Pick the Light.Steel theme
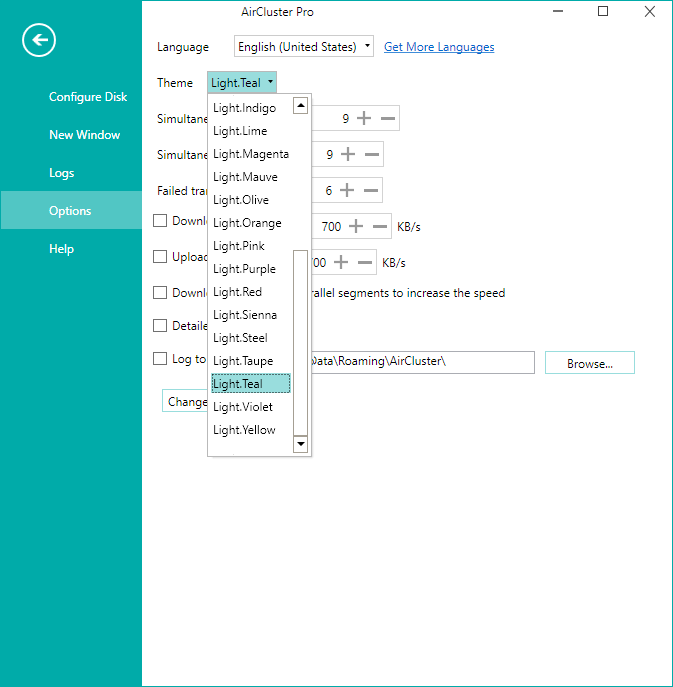Screen dimensions: 673x687 251,338
